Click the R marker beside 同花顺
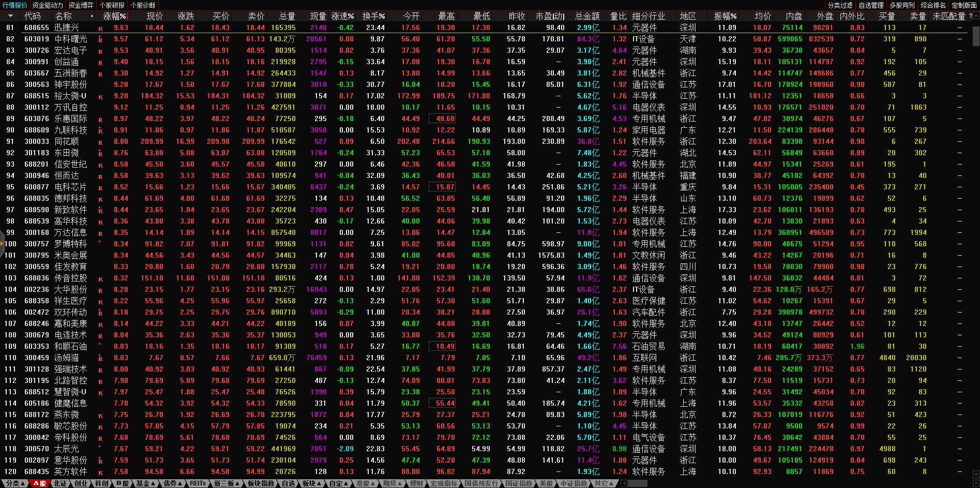Screen dimensions: 980x488 pyautogui.click(x=100, y=142)
